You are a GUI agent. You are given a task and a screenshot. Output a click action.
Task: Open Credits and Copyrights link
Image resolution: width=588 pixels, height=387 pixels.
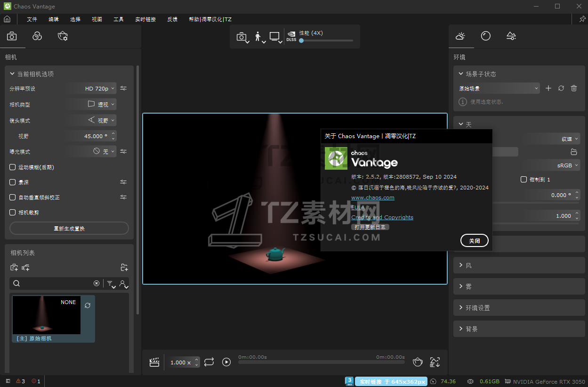[382, 217]
